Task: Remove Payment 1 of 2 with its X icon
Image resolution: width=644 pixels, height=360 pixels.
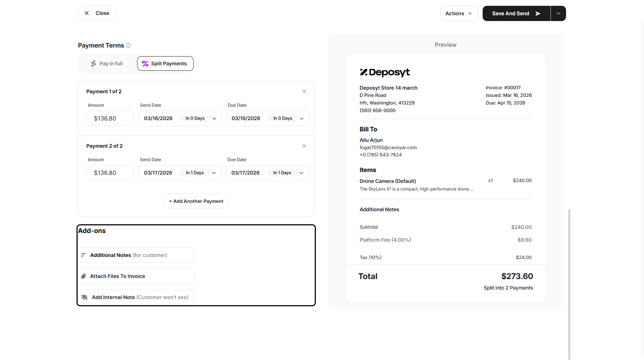Action: click(304, 91)
